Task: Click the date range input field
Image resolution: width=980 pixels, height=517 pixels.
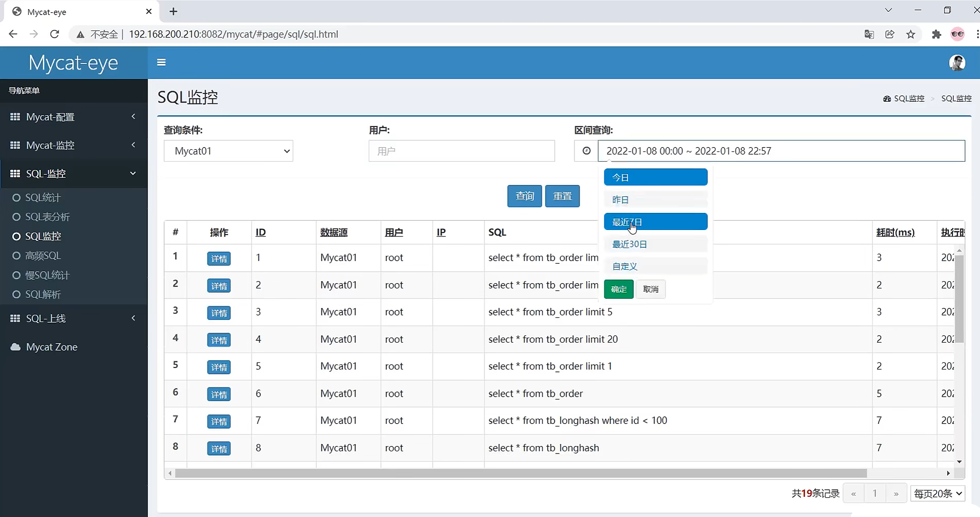Action: 781,151
